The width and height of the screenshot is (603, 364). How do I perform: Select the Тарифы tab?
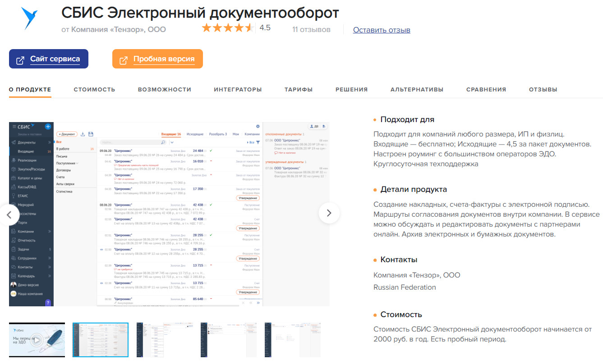[299, 90]
